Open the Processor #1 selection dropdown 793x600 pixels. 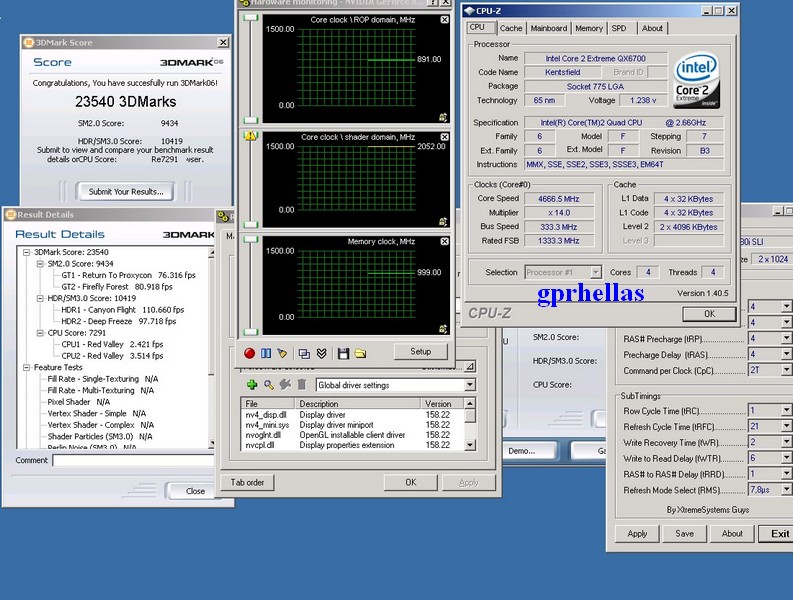click(596, 272)
